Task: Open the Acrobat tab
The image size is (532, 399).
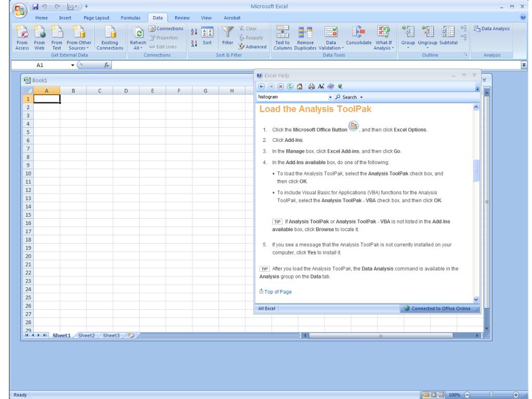Action: pyautogui.click(x=232, y=18)
